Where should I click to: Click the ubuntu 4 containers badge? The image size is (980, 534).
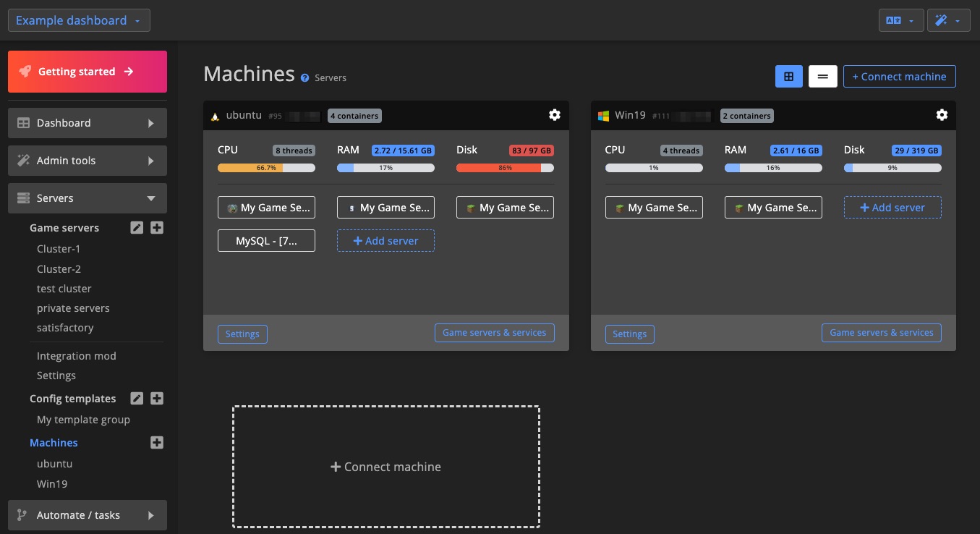click(x=354, y=116)
